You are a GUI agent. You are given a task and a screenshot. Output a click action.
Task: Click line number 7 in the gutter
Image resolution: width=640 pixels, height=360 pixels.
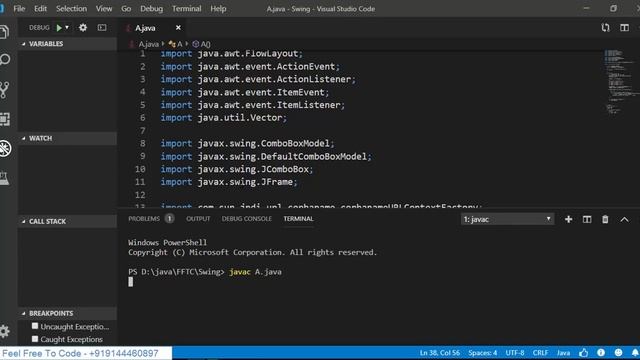click(142, 131)
